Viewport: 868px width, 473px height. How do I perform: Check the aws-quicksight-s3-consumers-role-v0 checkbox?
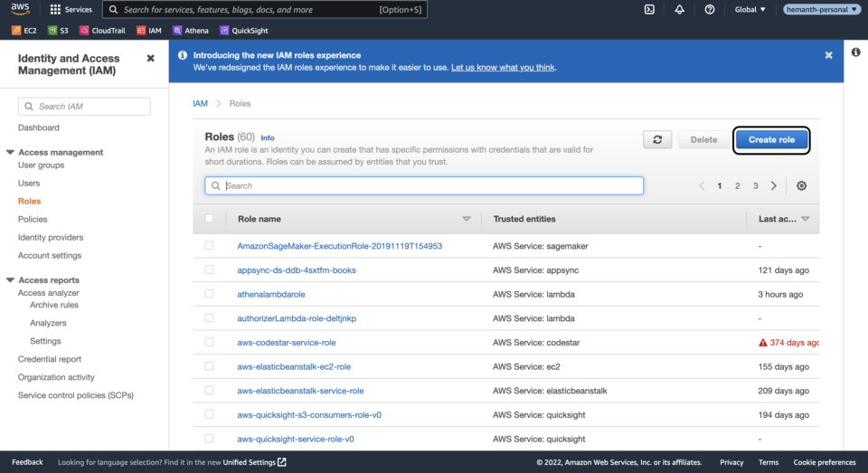tap(209, 414)
